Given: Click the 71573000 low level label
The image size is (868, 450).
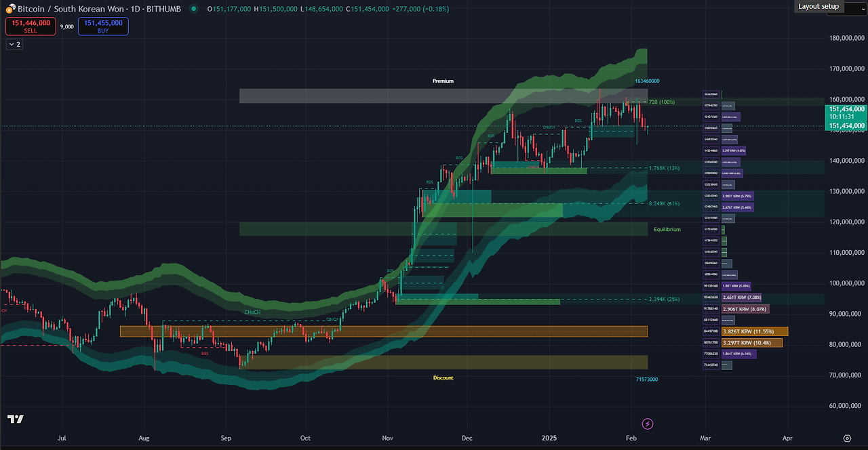Looking at the screenshot, I should point(646,380).
